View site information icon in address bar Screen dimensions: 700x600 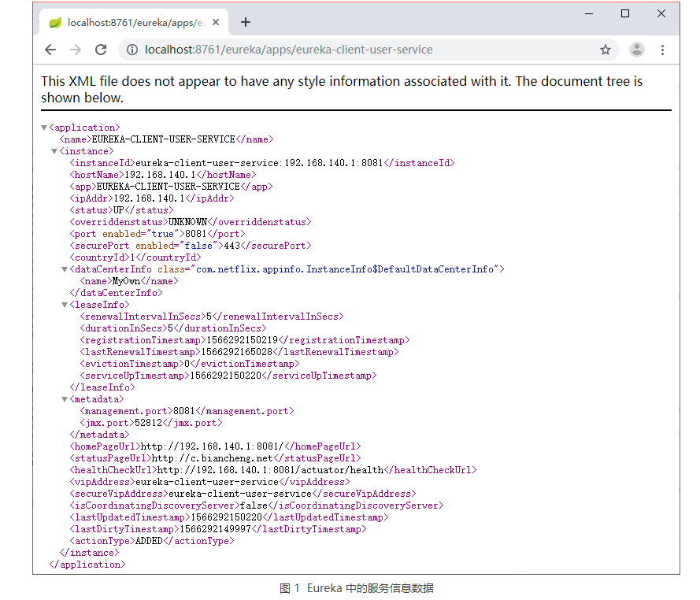coord(132,50)
